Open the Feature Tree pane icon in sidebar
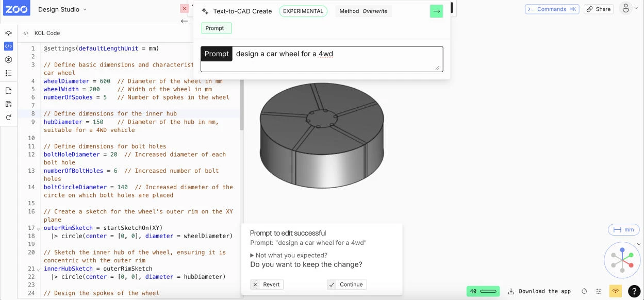644x300 pixels. pyautogui.click(x=8, y=33)
